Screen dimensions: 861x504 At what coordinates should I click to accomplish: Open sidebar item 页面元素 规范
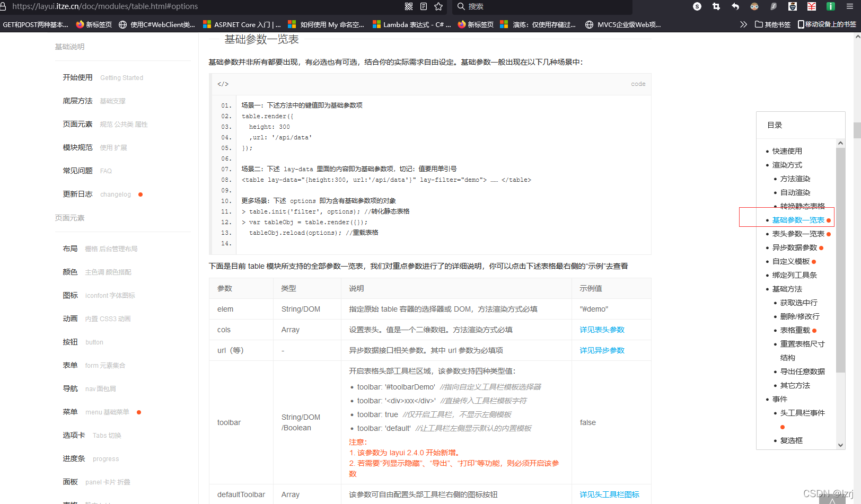tap(105, 124)
